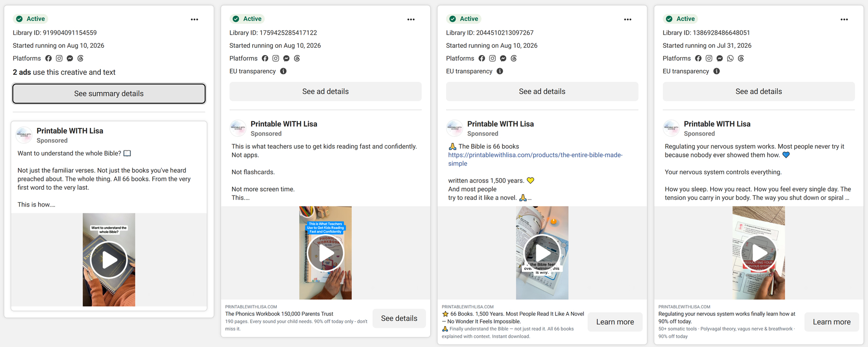Open See ad details for ad 1759425285417122
This screenshot has height=347, width=868.
[x=325, y=91]
